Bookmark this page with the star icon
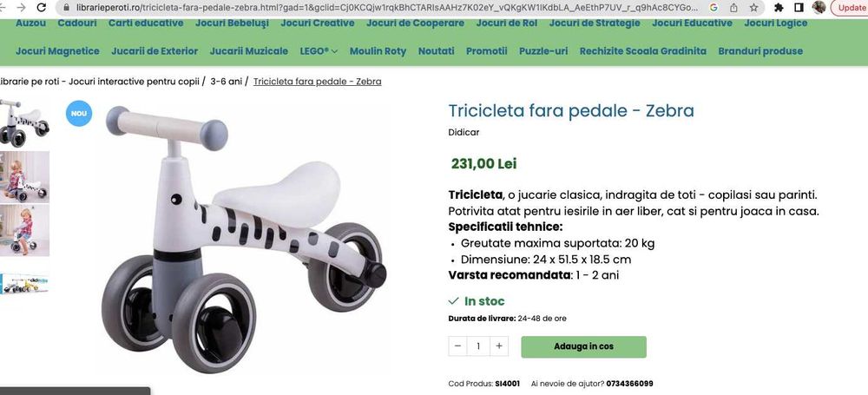This screenshot has width=868, height=395. coord(754,8)
